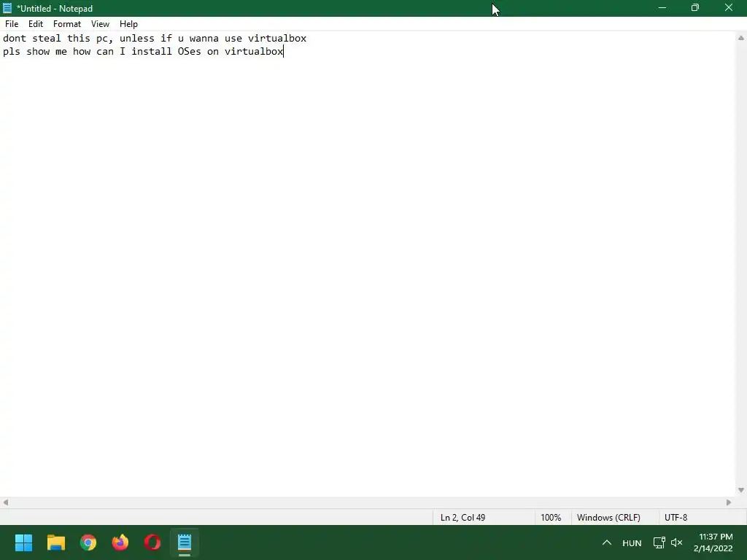The width and height of the screenshot is (747, 560).
Task: Open Firefox from taskbar
Action: point(120,542)
